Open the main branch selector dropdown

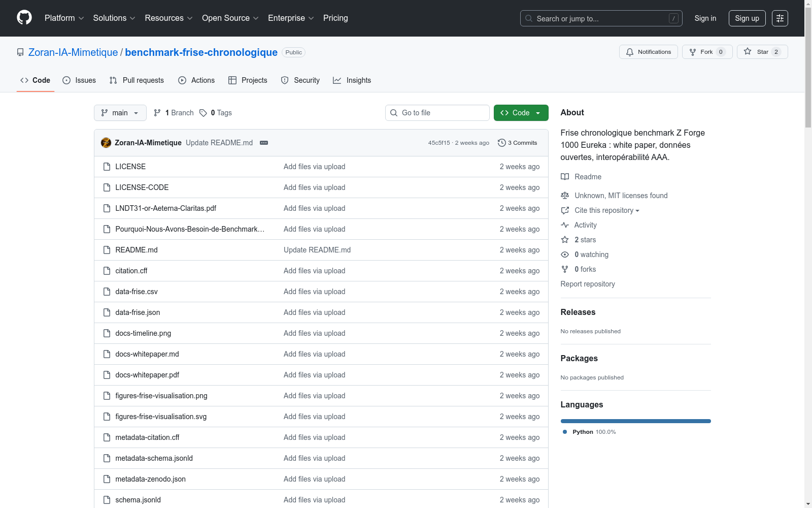(x=120, y=113)
